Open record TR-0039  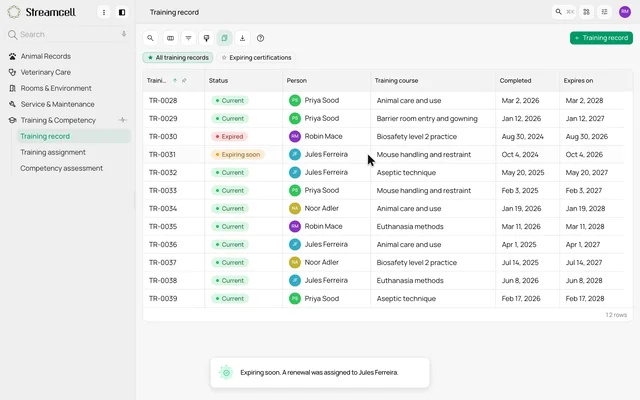click(163, 298)
